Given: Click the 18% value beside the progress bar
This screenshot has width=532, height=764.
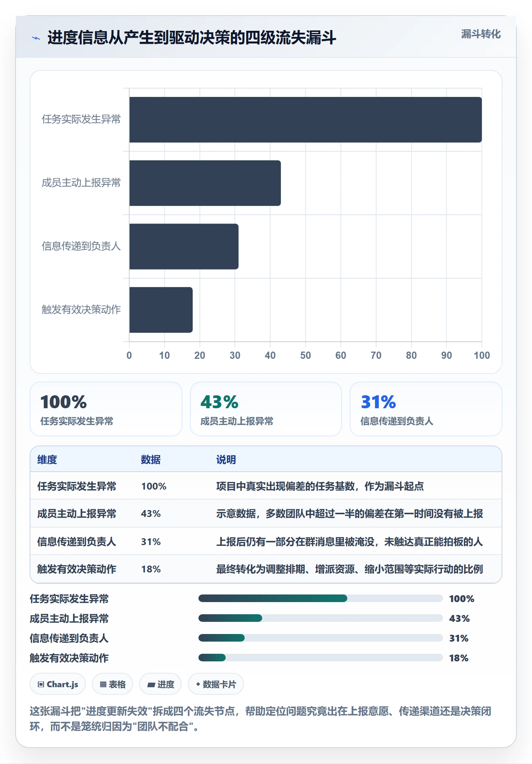Looking at the screenshot, I should [459, 658].
